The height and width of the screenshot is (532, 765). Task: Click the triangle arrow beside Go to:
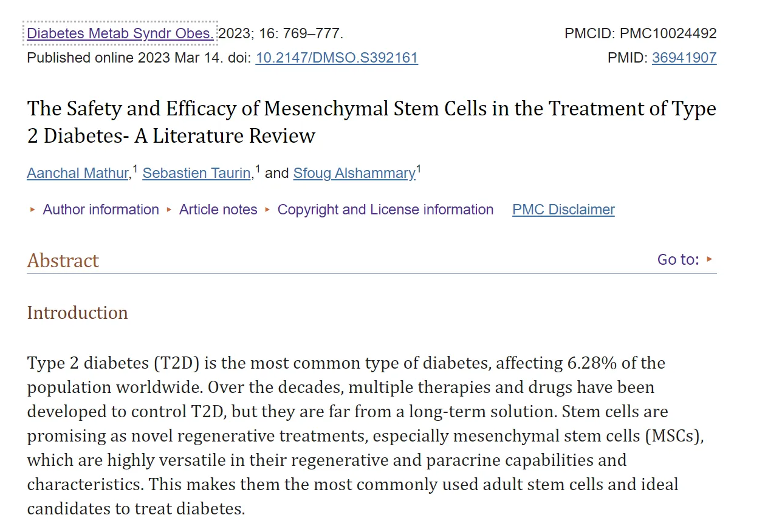click(x=709, y=259)
